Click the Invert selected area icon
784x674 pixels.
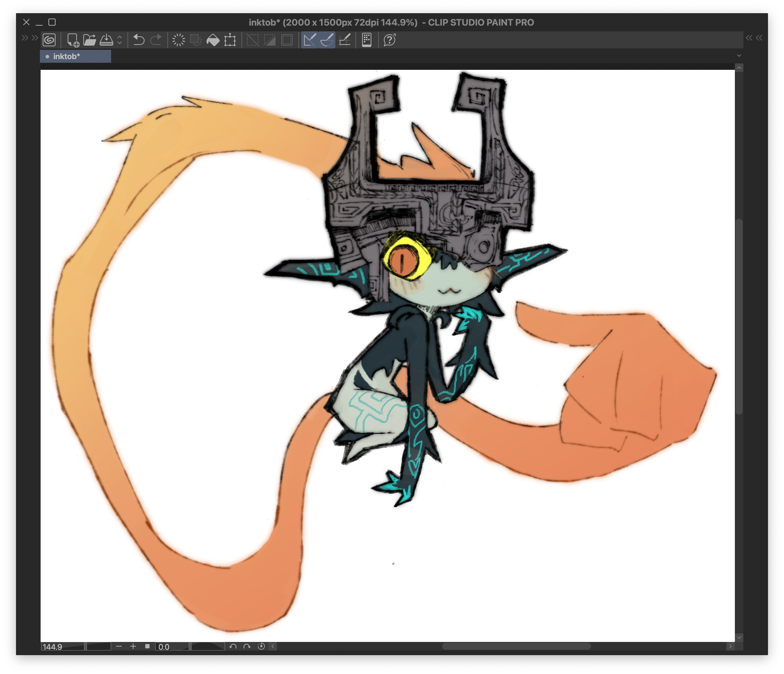tap(270, 40)
